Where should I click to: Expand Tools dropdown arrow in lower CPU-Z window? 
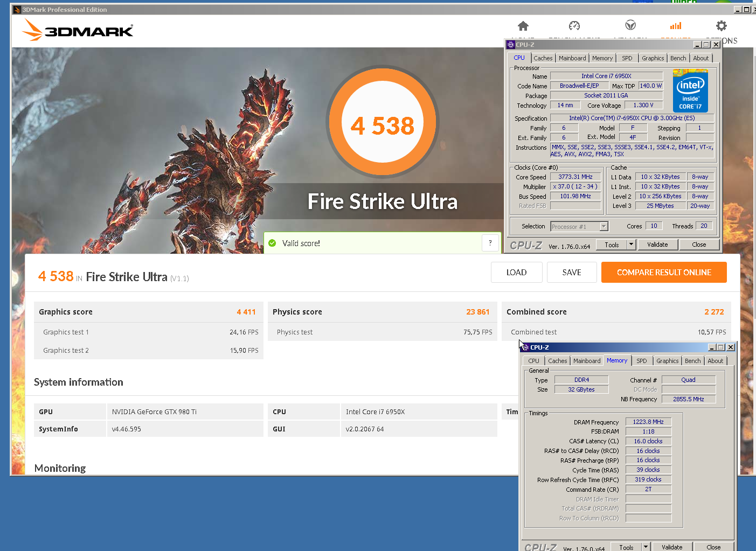(x=646, y=547)
